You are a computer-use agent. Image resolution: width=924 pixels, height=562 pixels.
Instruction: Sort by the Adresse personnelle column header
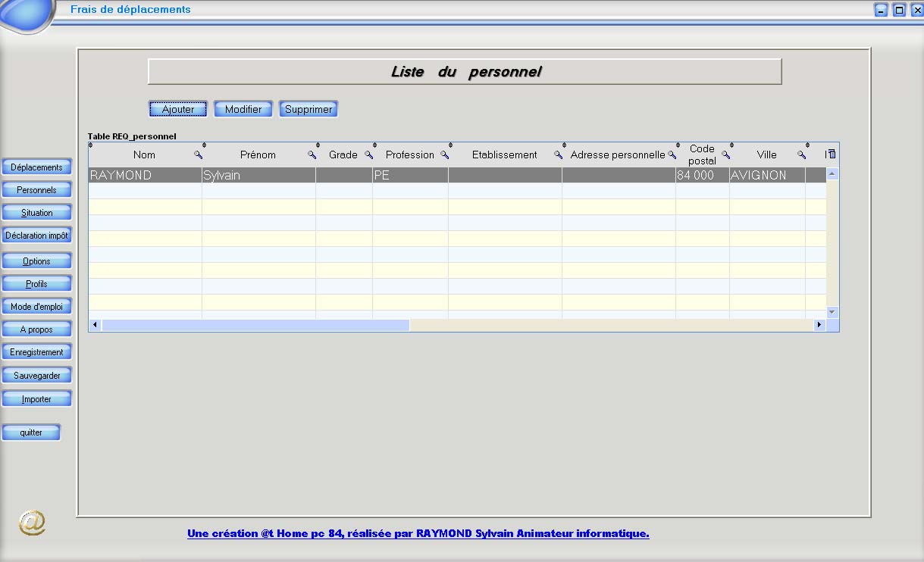tap(617, 155)
